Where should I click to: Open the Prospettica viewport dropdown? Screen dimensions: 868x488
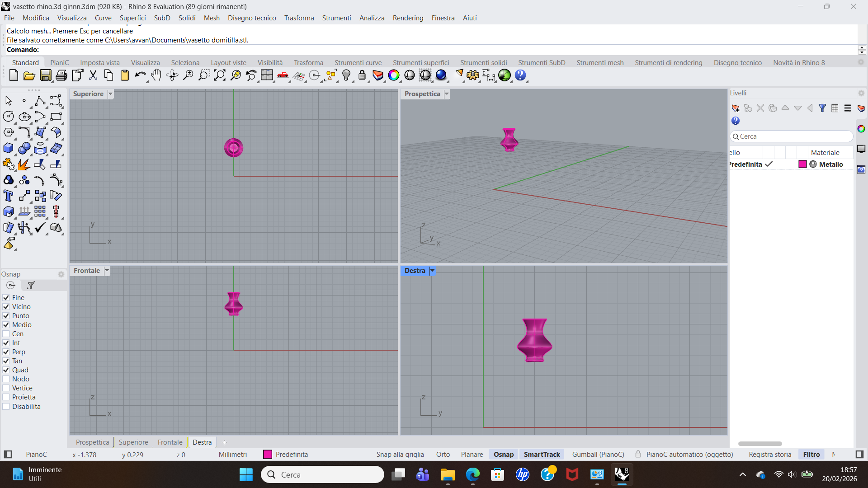tap(447, 94)
